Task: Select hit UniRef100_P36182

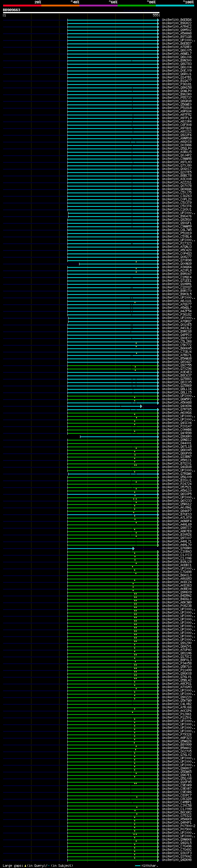Action: click(177, 314)
